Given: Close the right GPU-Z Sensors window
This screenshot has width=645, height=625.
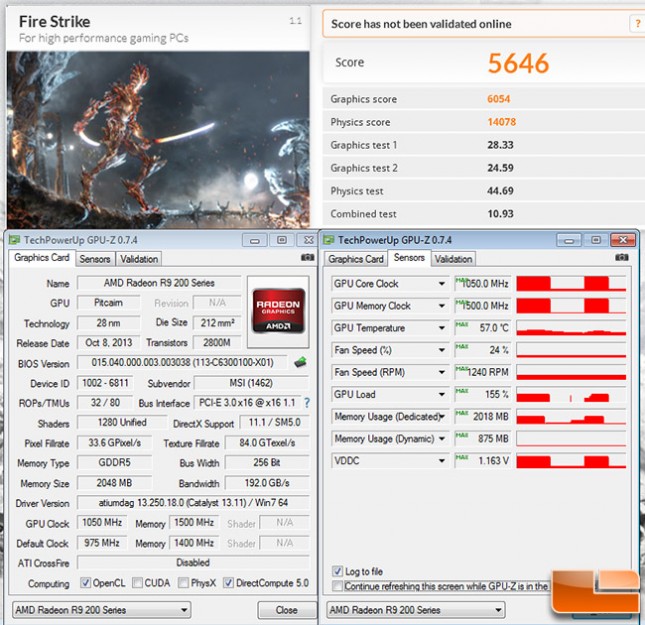Looking at the screenshot, I should click(623, 240).
